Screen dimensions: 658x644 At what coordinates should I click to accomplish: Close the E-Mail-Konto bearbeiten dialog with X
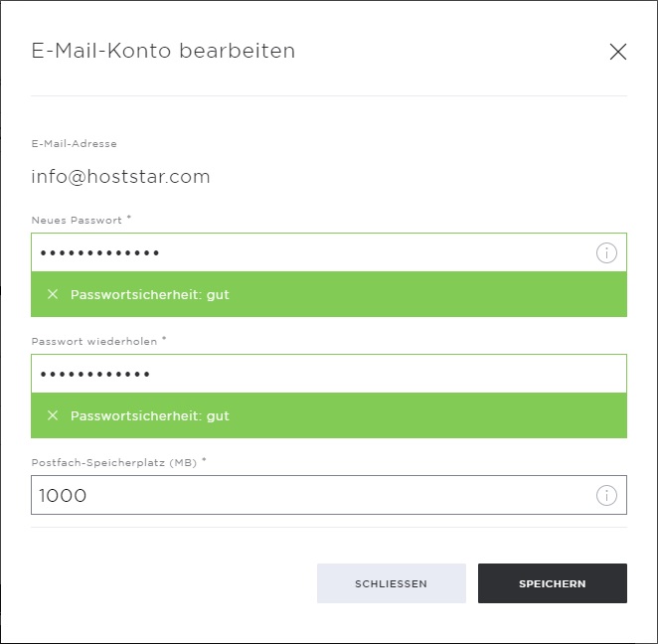(617, 52)
